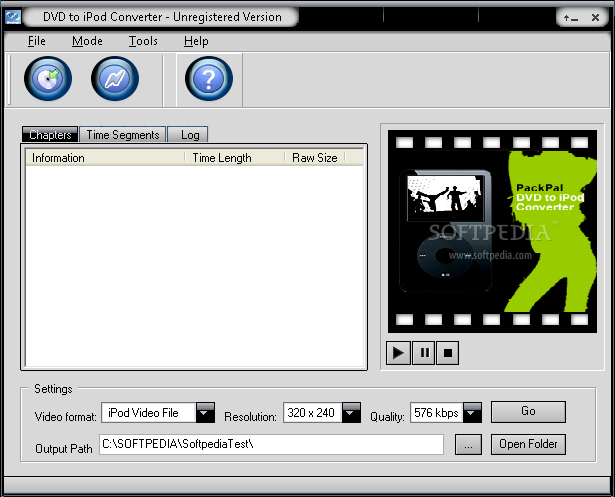Click the blue question mark help icon
615x497 pixels.
click(x=209, y=78)
